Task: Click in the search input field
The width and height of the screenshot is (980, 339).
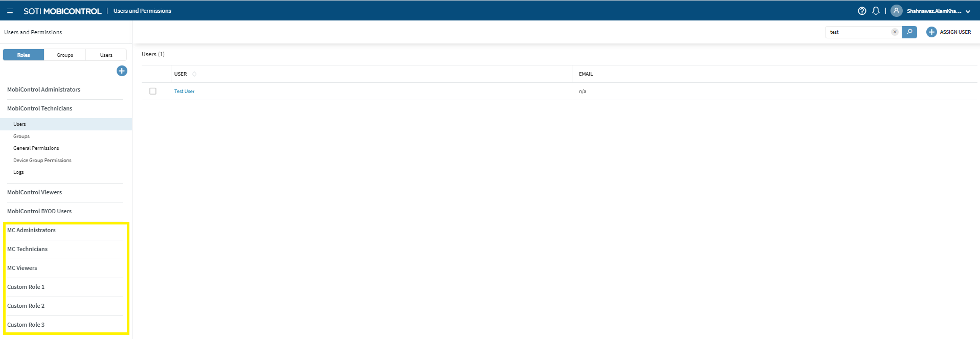Action: tap(859, 32)
